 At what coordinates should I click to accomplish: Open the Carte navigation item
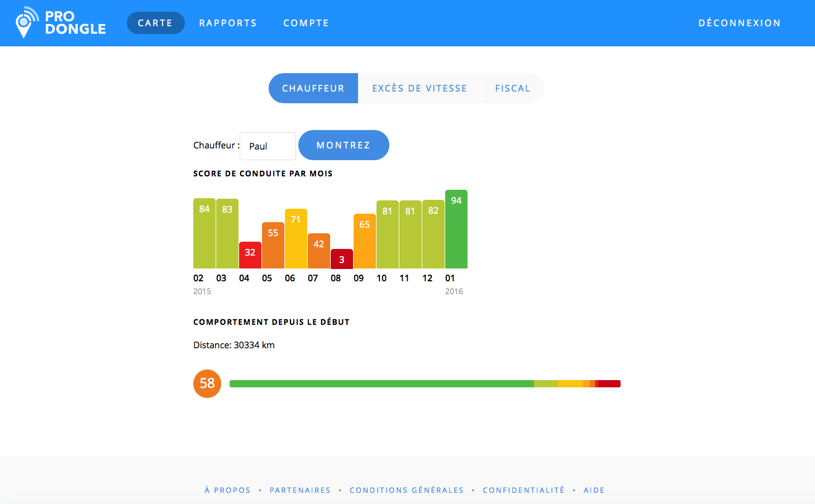tap(155, 23)
